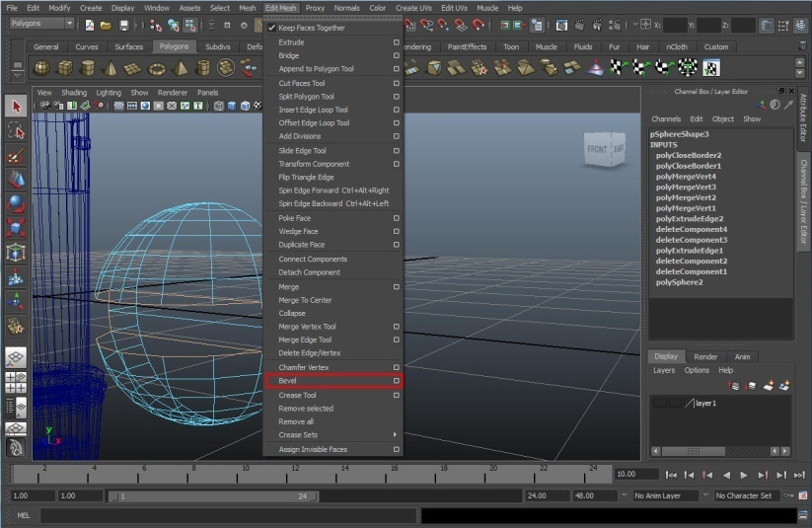Screen dimensions: 812x528
Task: Open the Polygons menu set dropdown
Action: point(40,24)
